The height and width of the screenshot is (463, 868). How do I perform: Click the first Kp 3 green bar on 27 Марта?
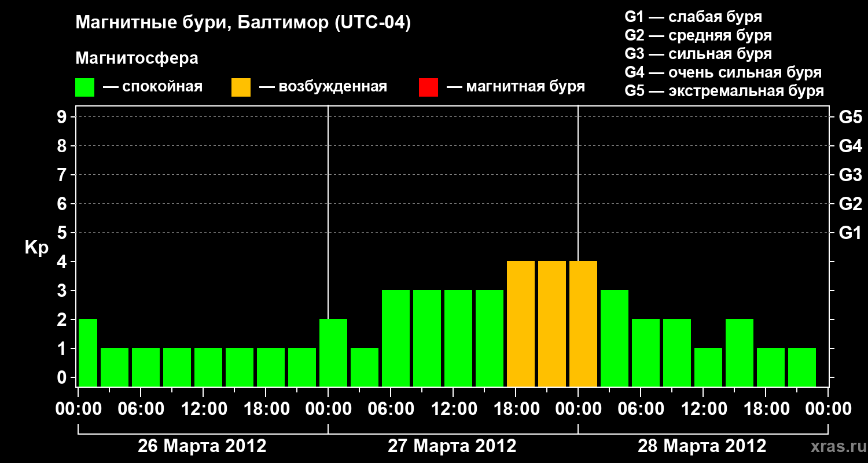point(396,338)
